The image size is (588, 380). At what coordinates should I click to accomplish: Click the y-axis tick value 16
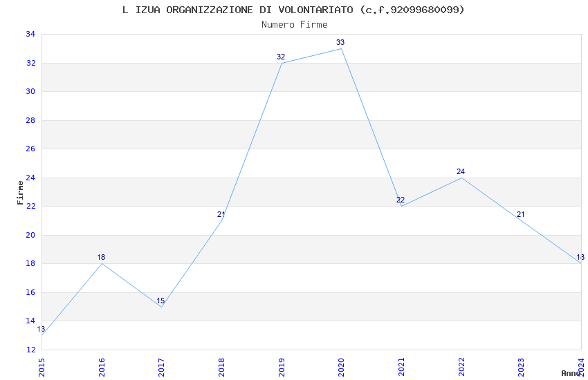coord(30,292)
